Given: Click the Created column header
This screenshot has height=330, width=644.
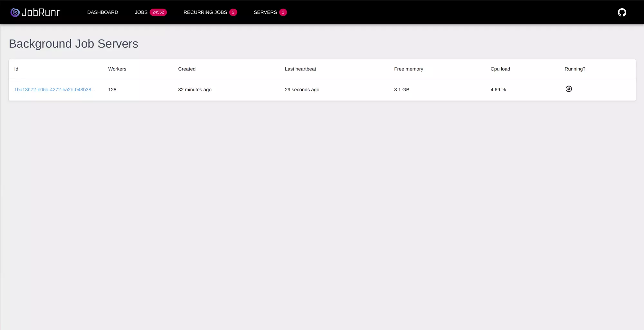Looking at the screenshot, I should coord(187,69).
